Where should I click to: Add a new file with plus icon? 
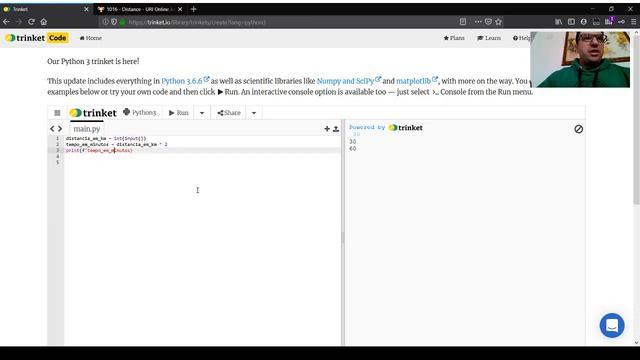pos(327,129)
